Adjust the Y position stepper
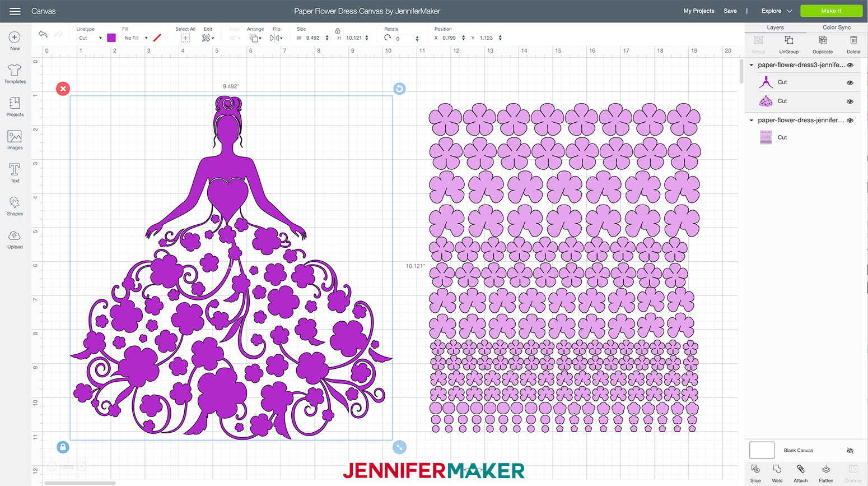Viewport: 868px width, 486px height. [x=500, y=38]
